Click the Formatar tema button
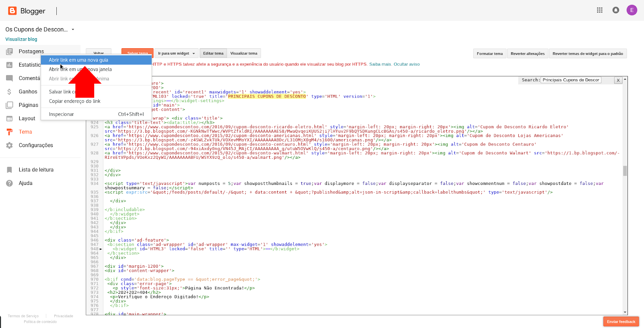This screenshot has height=328, width=644. coord(490,53)
